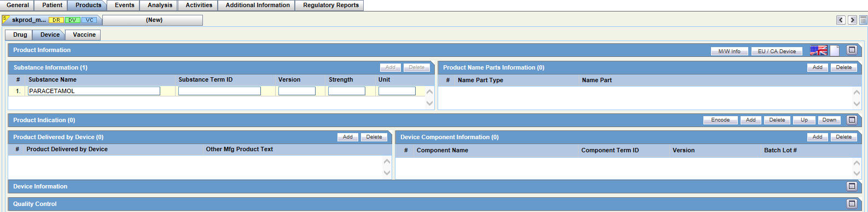Click the M/W Info button

coord(729,51)
